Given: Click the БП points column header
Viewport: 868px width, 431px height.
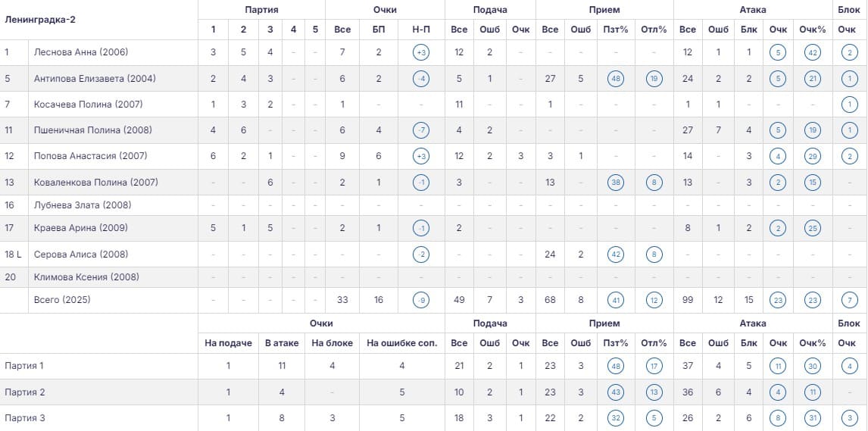Looking at the screenshot, I should click(379, 30).
